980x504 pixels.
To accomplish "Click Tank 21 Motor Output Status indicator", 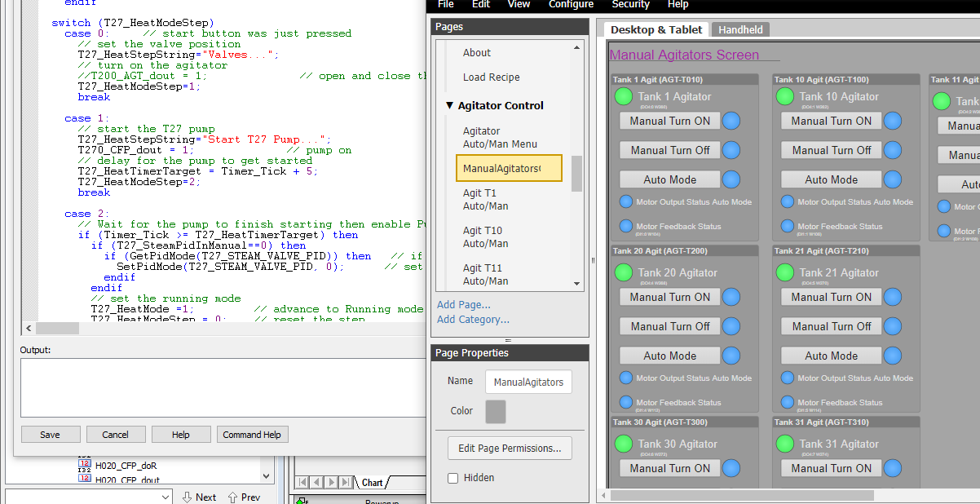I will 788,378.
